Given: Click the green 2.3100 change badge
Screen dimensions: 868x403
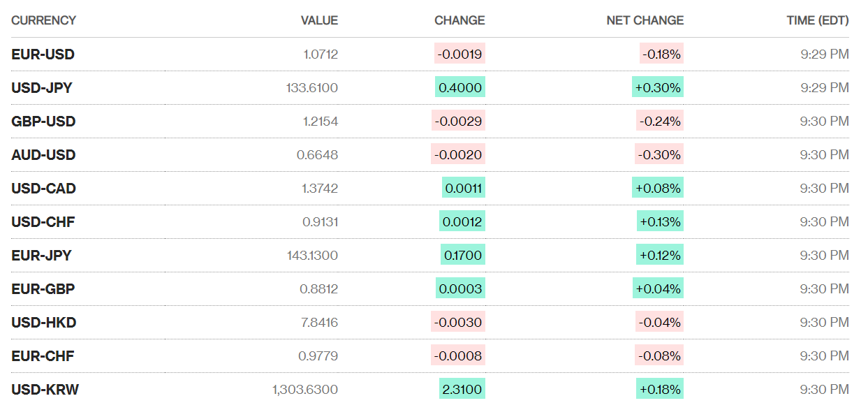Looking at the screenshot, I should coord(462,390).
